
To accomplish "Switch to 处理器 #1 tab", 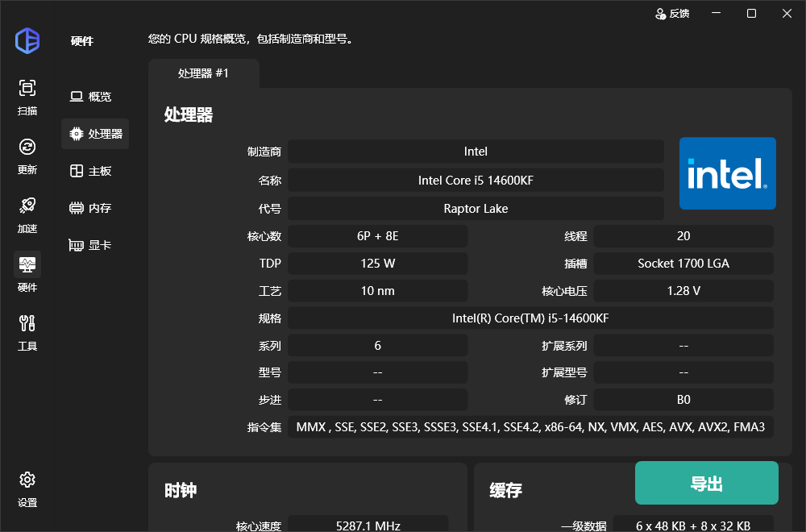I will tap(204, 73).
